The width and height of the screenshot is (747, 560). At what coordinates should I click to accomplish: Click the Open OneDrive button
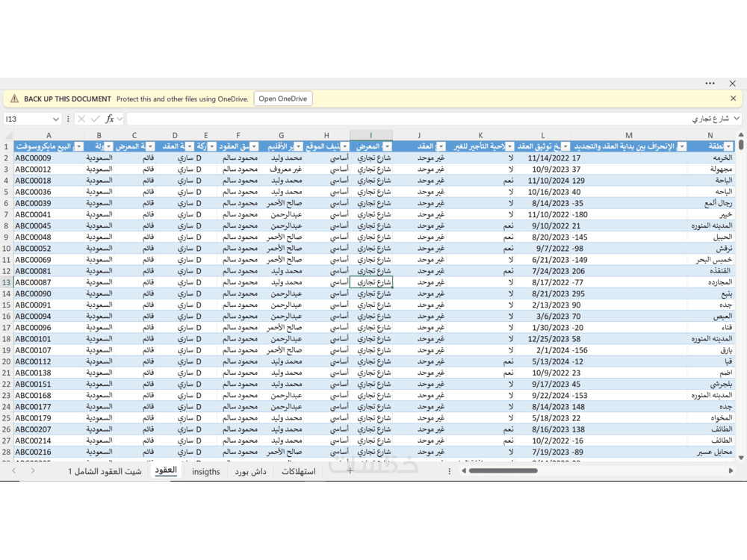click(283, 99)
